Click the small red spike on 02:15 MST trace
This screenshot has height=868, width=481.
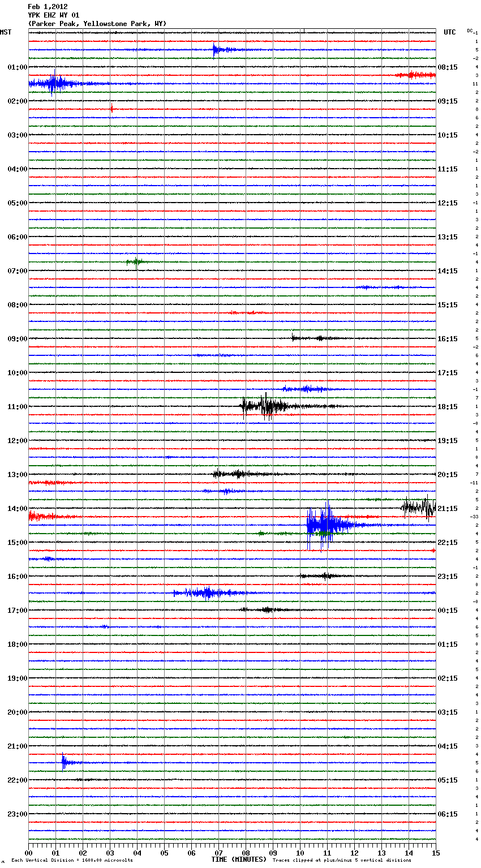(111, 109)
